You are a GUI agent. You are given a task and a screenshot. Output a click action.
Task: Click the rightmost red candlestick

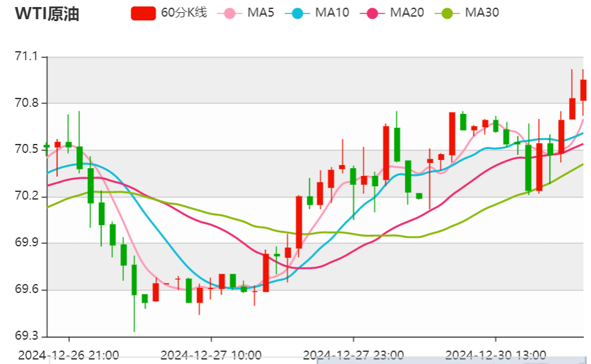click(583, 90)
